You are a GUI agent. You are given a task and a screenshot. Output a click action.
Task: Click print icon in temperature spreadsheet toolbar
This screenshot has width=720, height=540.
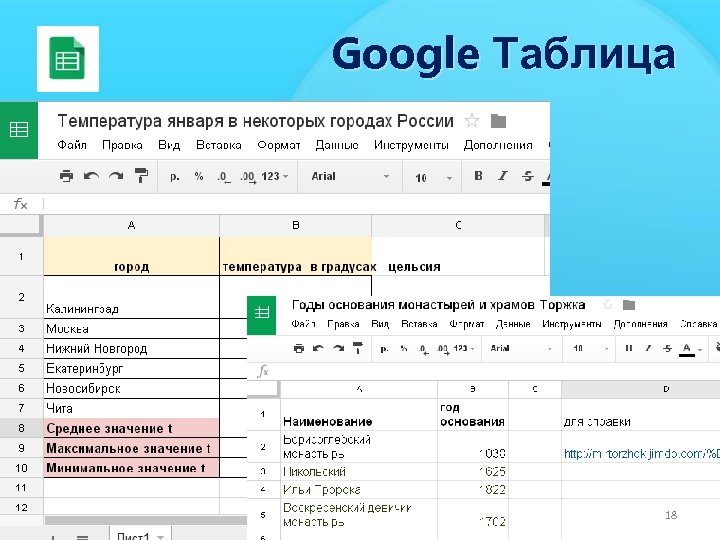click(67, 176)
